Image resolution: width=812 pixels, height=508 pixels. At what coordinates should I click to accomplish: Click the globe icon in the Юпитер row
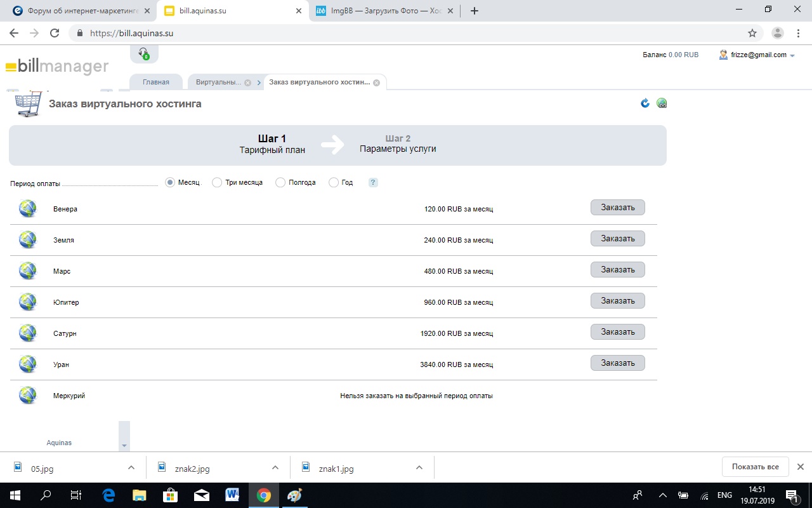click(28, 302)
